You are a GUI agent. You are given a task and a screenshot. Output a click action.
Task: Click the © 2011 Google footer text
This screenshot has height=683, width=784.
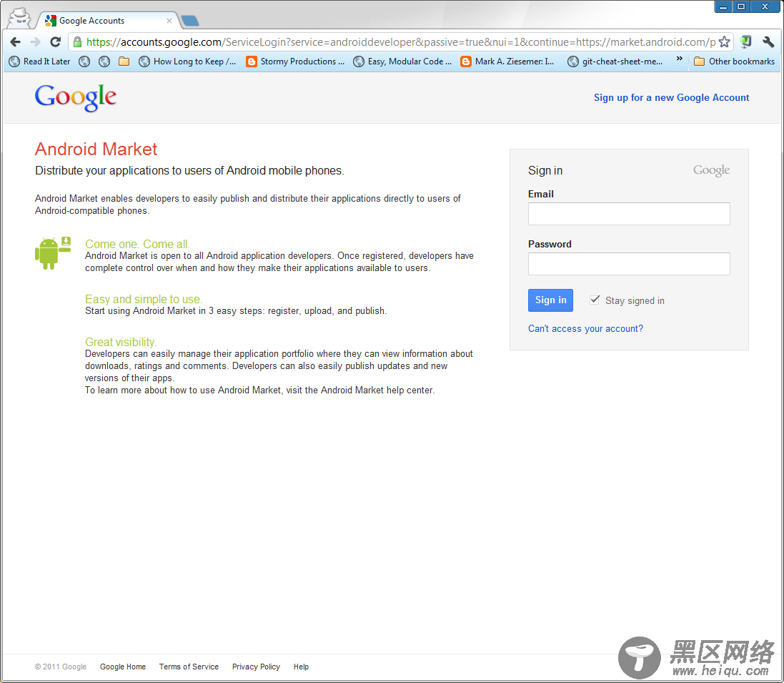click(61, 667)
